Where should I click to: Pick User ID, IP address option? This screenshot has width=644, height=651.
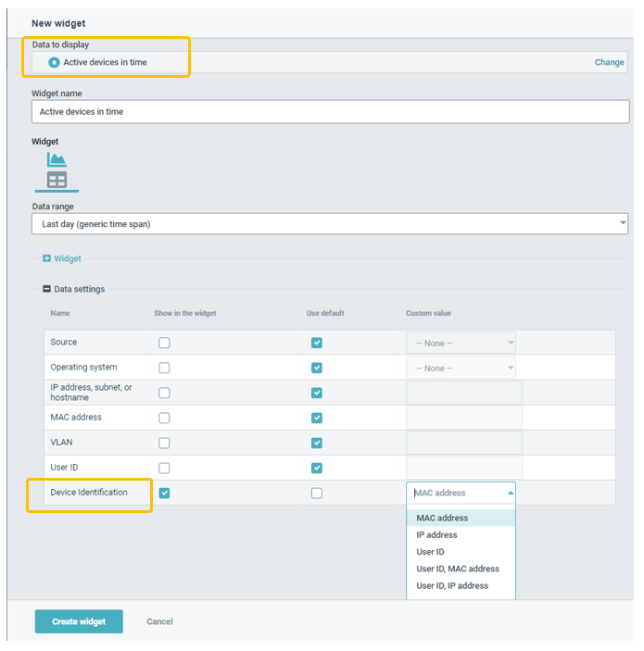[x=452, y=585]
